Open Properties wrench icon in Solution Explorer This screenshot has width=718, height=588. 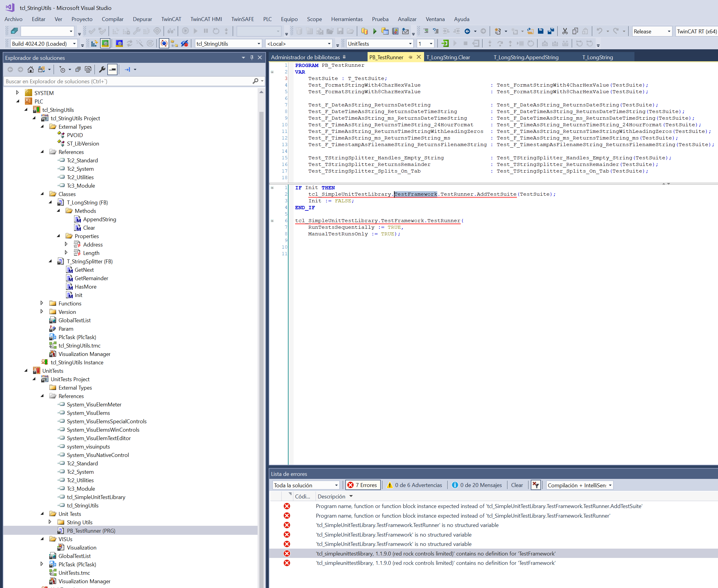click(102, 69)
